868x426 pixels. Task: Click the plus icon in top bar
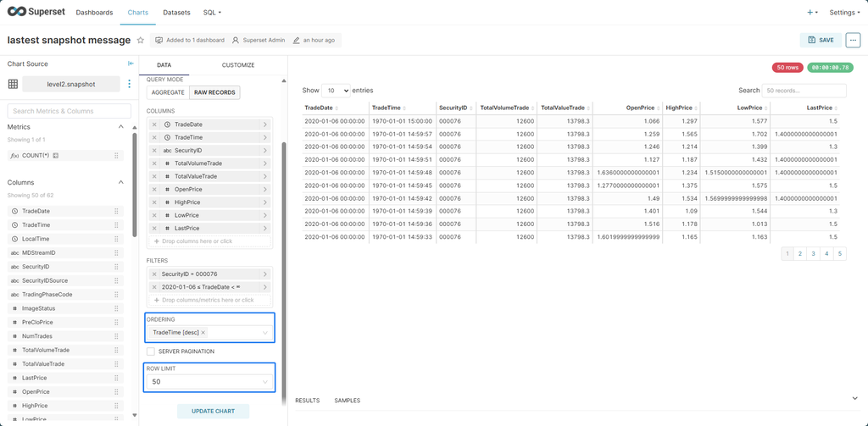pos(811,13)
